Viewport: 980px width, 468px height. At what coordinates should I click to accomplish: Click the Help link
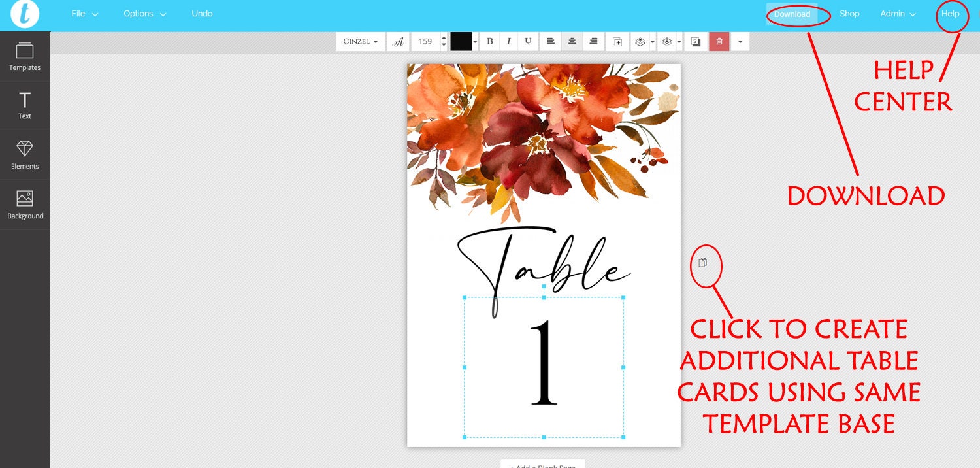[951, 13]
